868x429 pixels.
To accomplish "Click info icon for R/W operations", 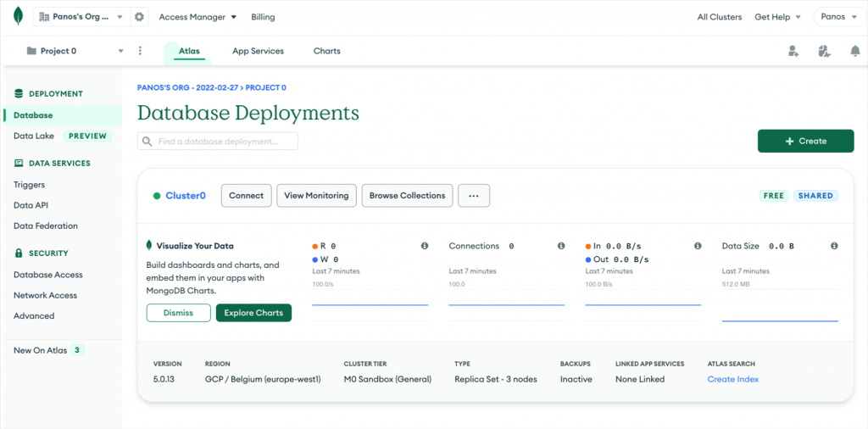I will pyautogui.click(x=425, y=246).
